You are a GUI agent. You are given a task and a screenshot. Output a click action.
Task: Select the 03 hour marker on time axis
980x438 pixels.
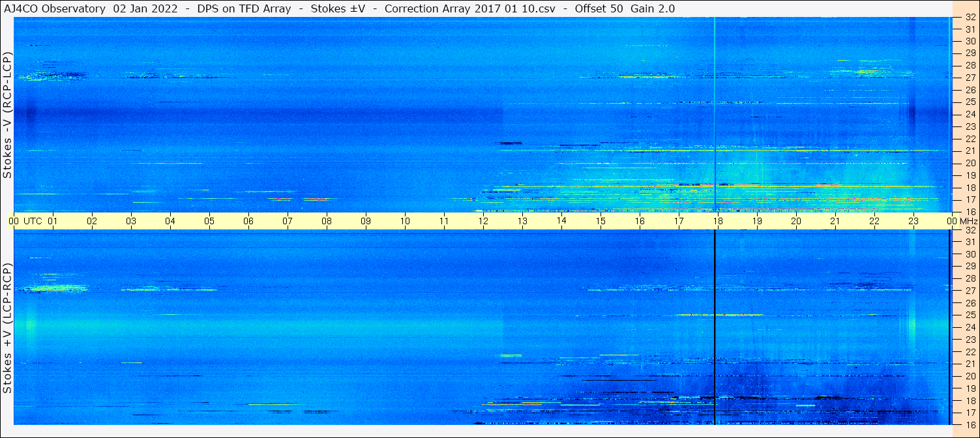click(131, 221)
